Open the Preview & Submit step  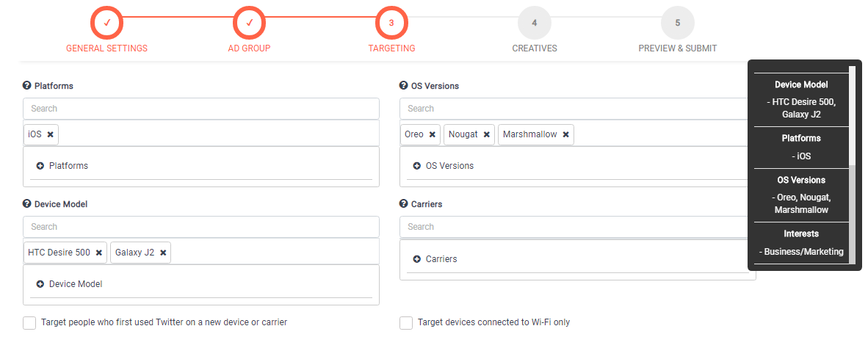tap(677, 23)
